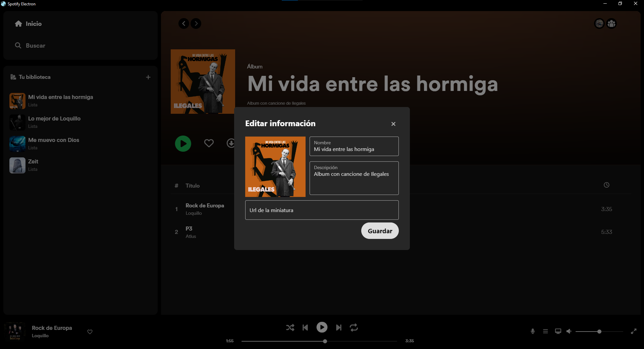The image size is (644, 349).
Task: Click the Loquillo artist under track one
Action: click(194, 213)
